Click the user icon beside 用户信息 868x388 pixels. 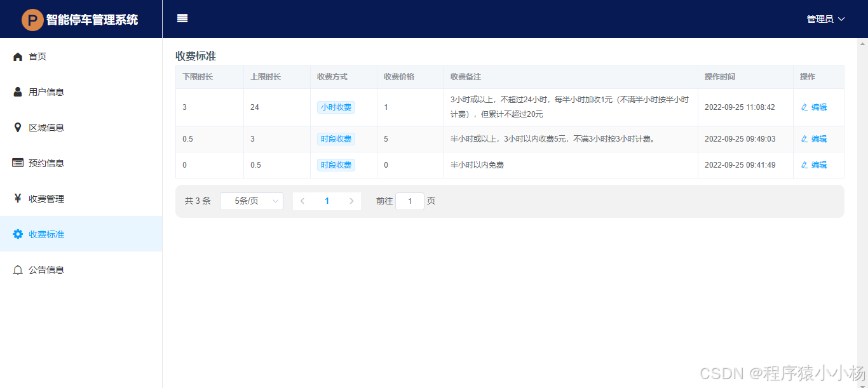point(18,92)
